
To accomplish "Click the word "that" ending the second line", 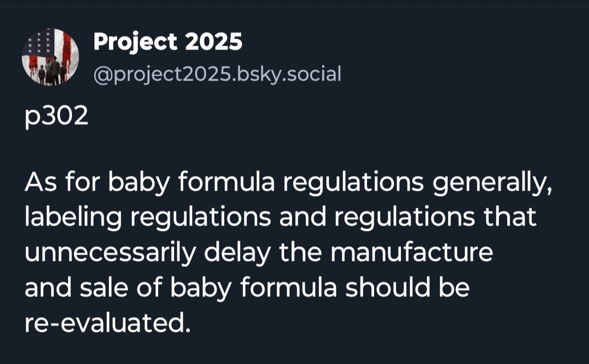I will tap(513, 217).
